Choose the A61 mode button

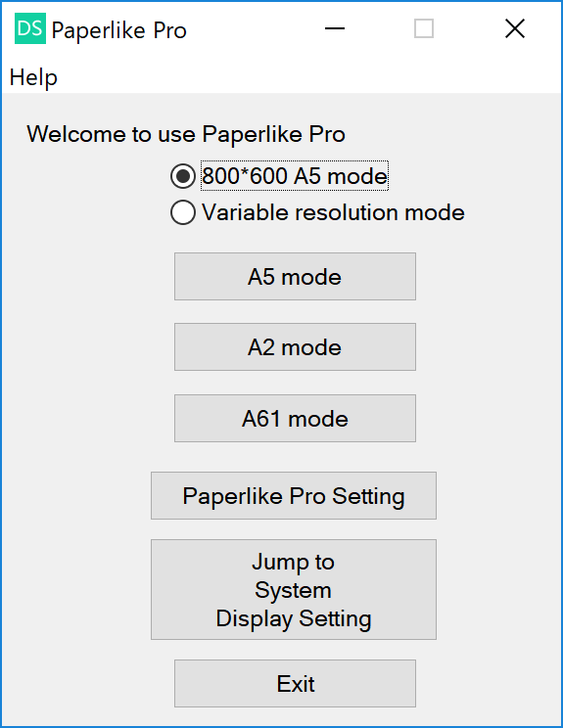click(295, 419)
